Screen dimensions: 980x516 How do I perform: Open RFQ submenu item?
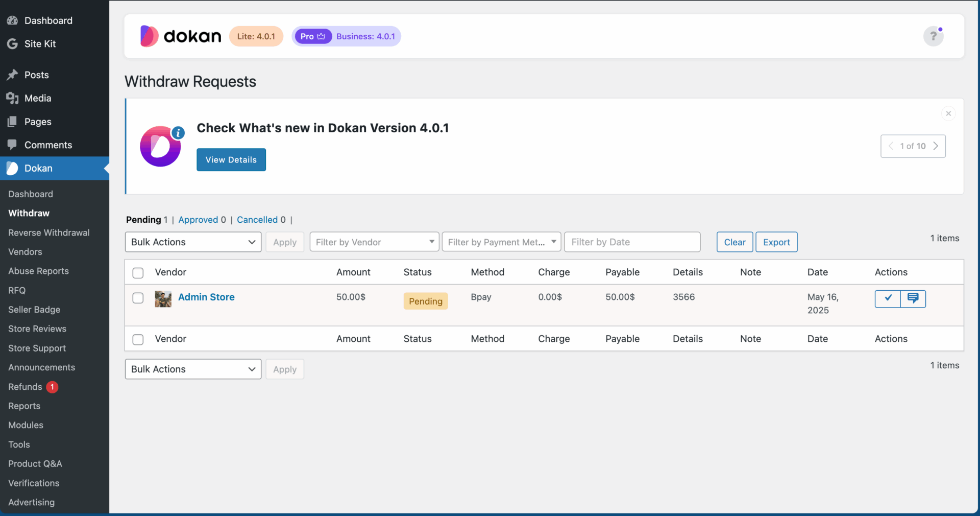[x=17, y=290]
